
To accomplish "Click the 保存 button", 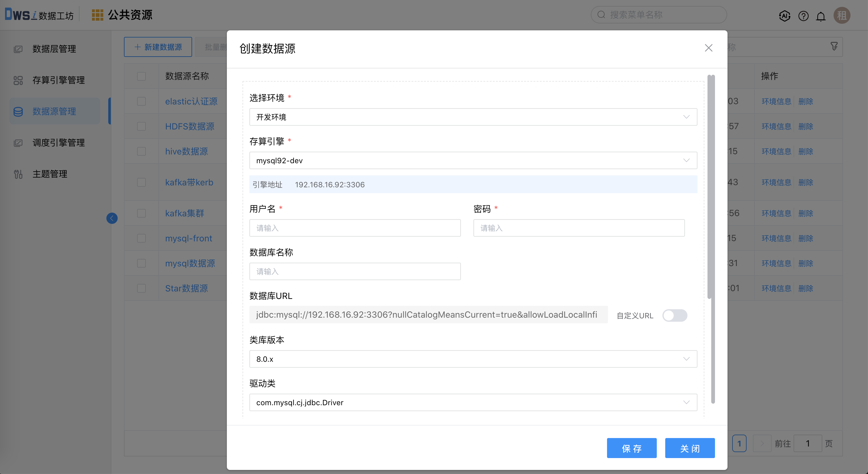I will pos(631,448).
